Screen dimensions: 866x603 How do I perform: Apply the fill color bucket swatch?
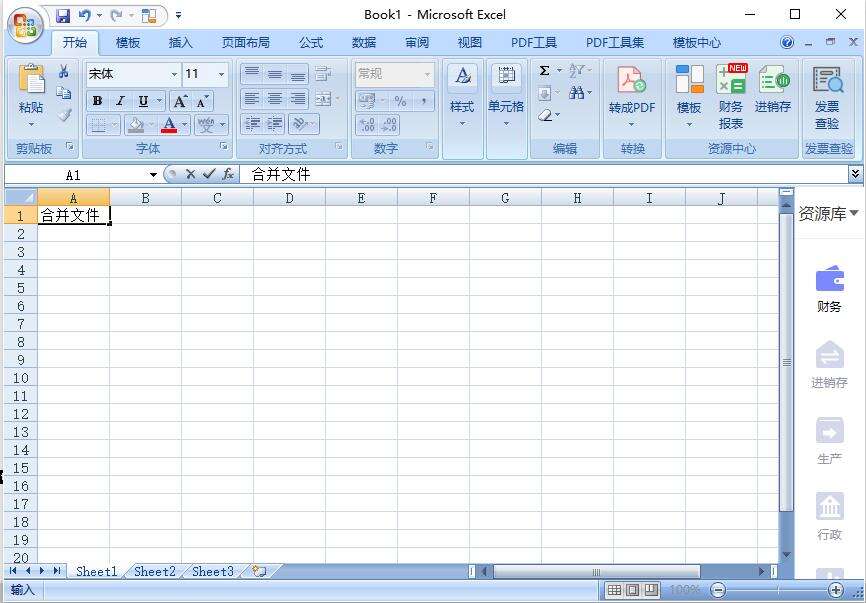[135, 125]
